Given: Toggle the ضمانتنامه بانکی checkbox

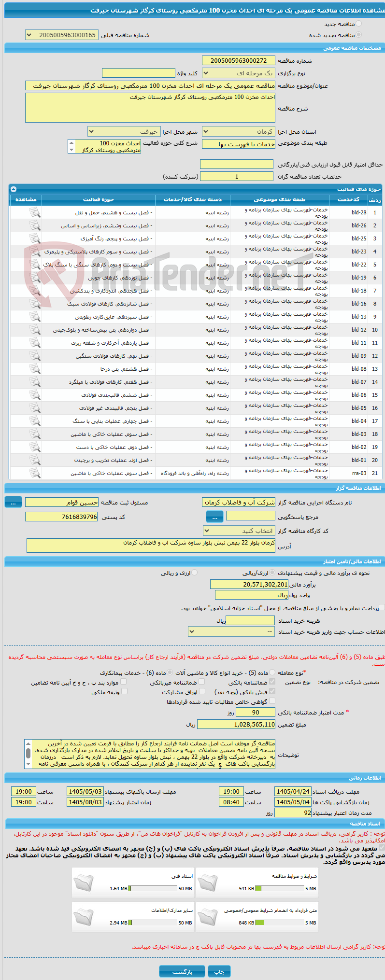Looking at the screenshot, I should pyautogui.click(x=272, y=682).
